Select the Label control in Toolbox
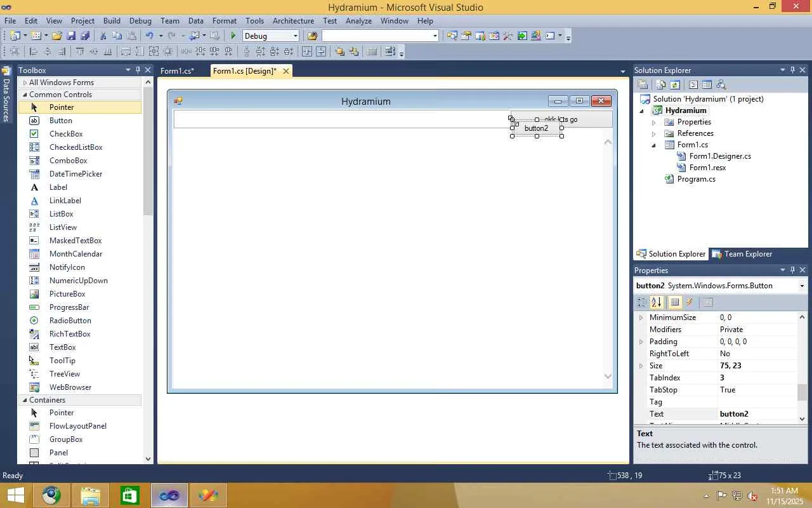Viewport: 812px width, 508px height. click(79, 187)
